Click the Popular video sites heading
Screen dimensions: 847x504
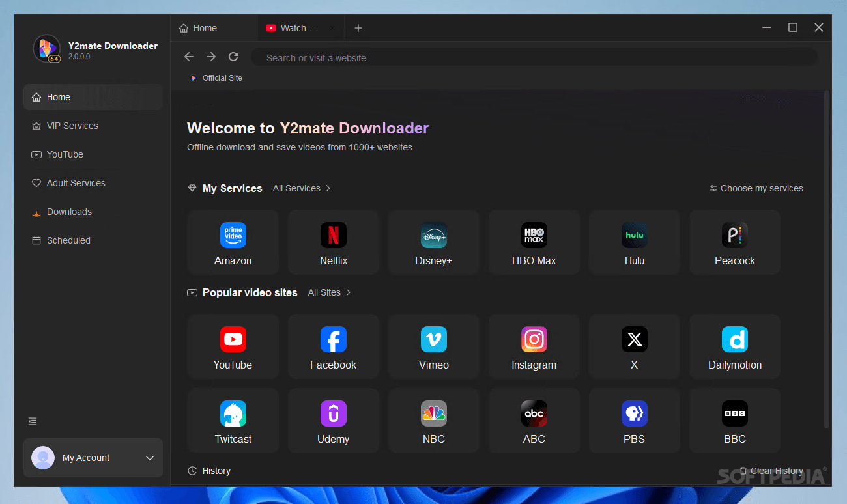pos(250,292)
